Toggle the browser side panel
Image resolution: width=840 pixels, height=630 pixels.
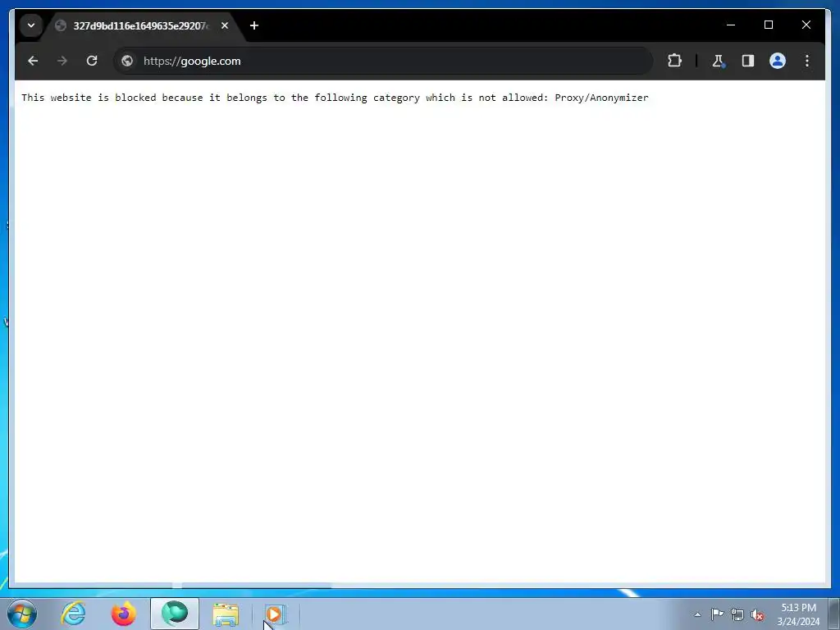point(748,61)
